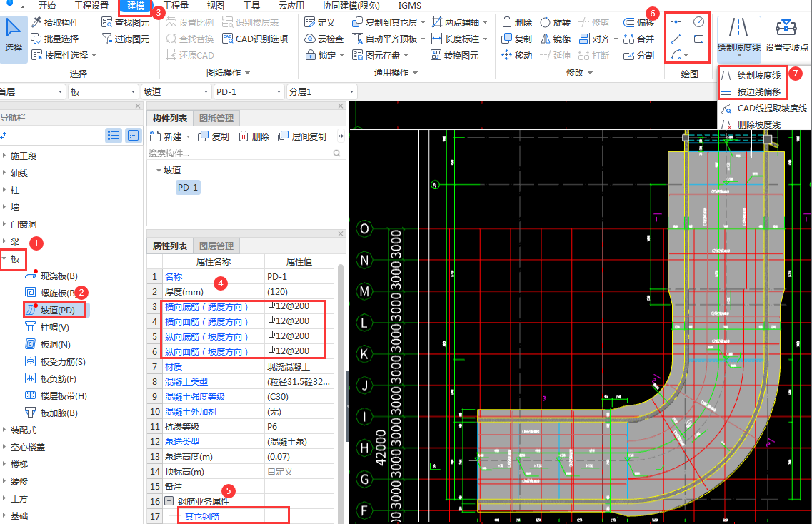Collapse the 坡道 component group
This screenshot has height=524, width=812.
159,171
